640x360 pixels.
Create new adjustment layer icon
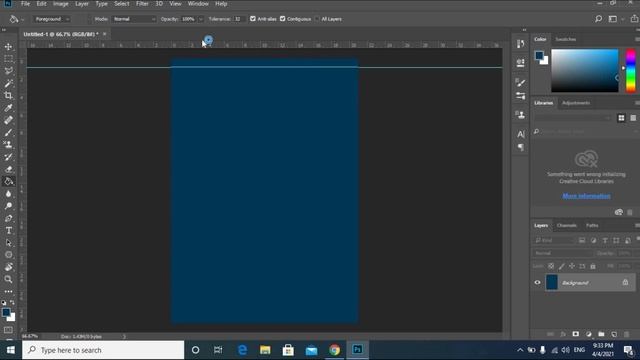pos(589,334)
